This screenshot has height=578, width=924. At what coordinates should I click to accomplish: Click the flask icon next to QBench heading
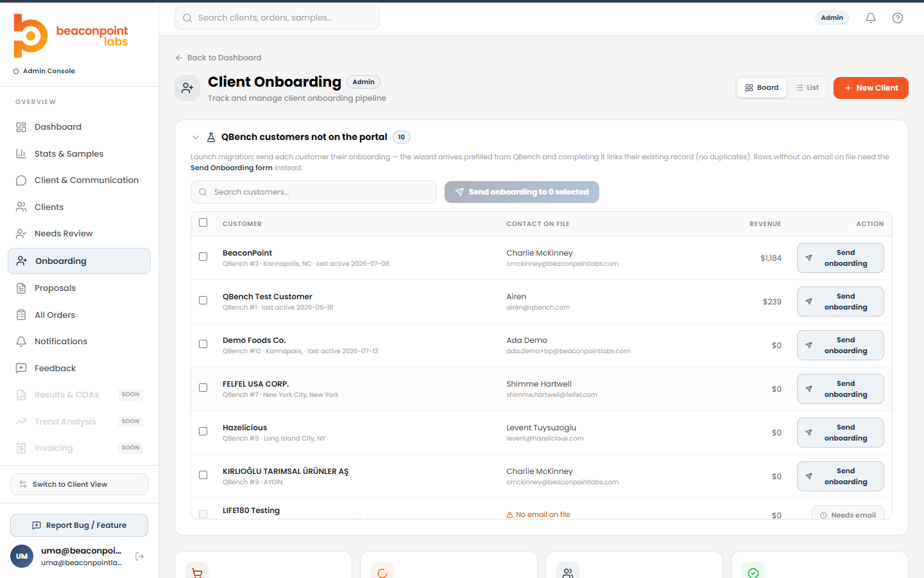tap(211, 137)
